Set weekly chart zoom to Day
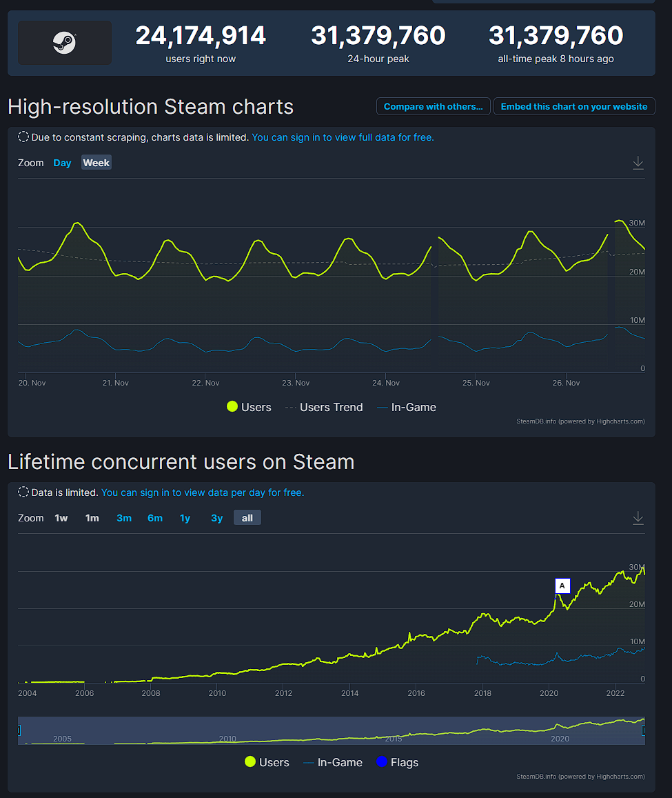The width and height of the screenshot is (672, 798). [62, 163]
